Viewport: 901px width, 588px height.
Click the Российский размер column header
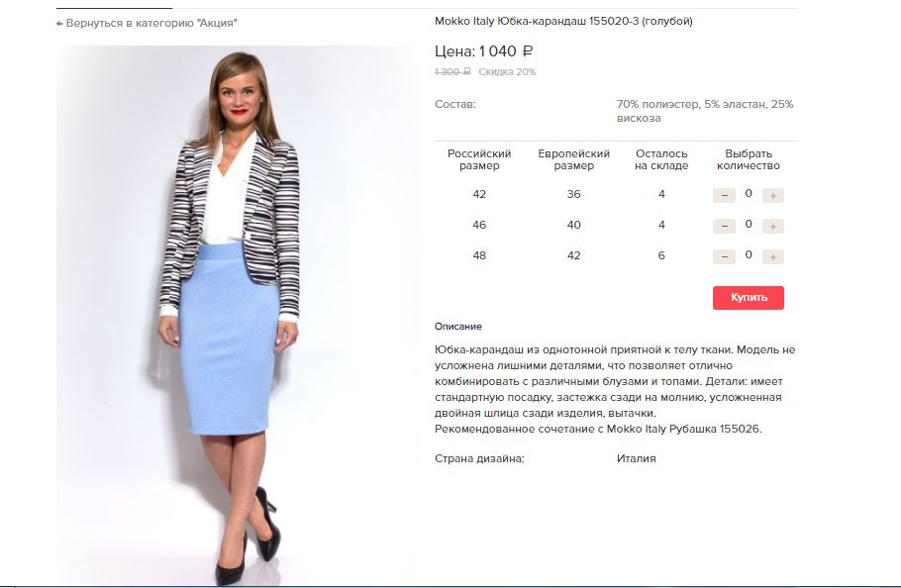[x=479, y=159]
